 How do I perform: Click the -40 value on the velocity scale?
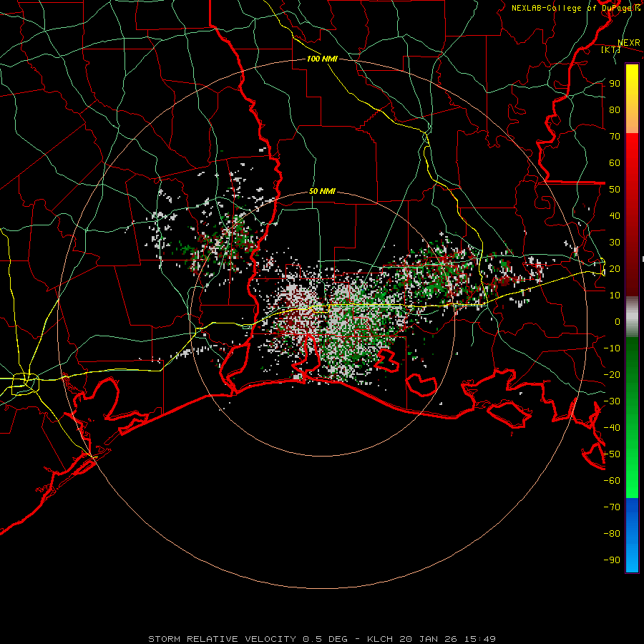[612, 428]
